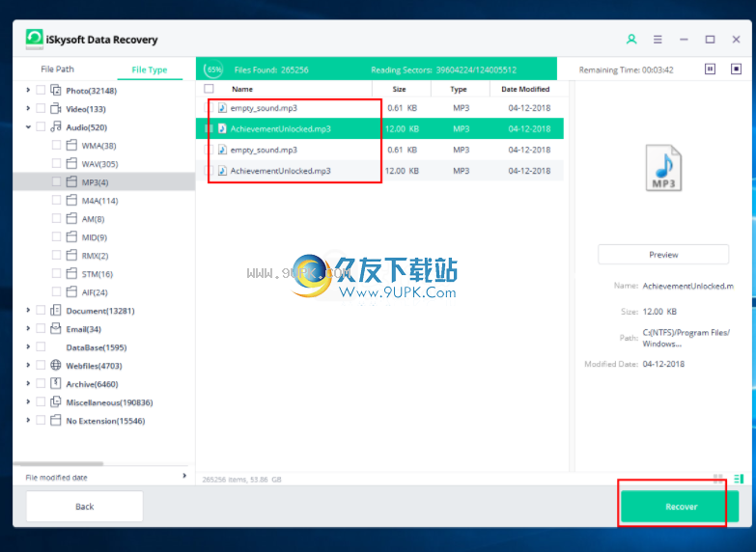This screenshot has height=552, width=756.
Task: Sort by the Date Modified column header
Action: tap(525, 89)
